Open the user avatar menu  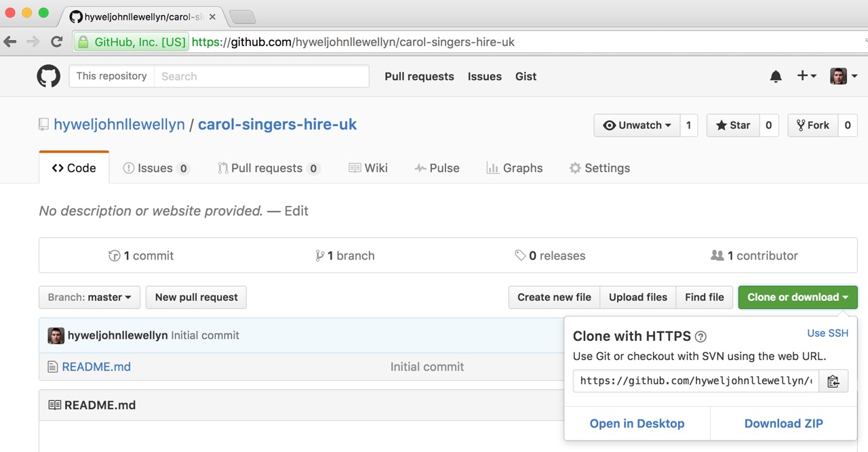(844, 76)
